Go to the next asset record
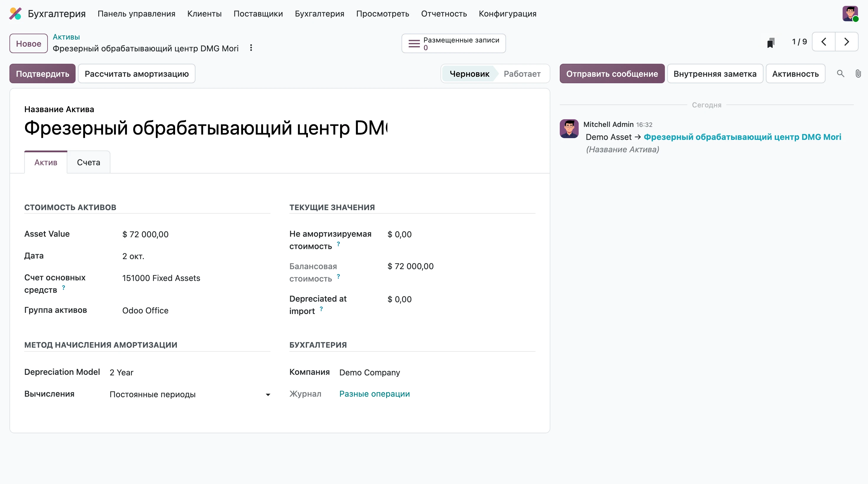 [x=846, y=42]
